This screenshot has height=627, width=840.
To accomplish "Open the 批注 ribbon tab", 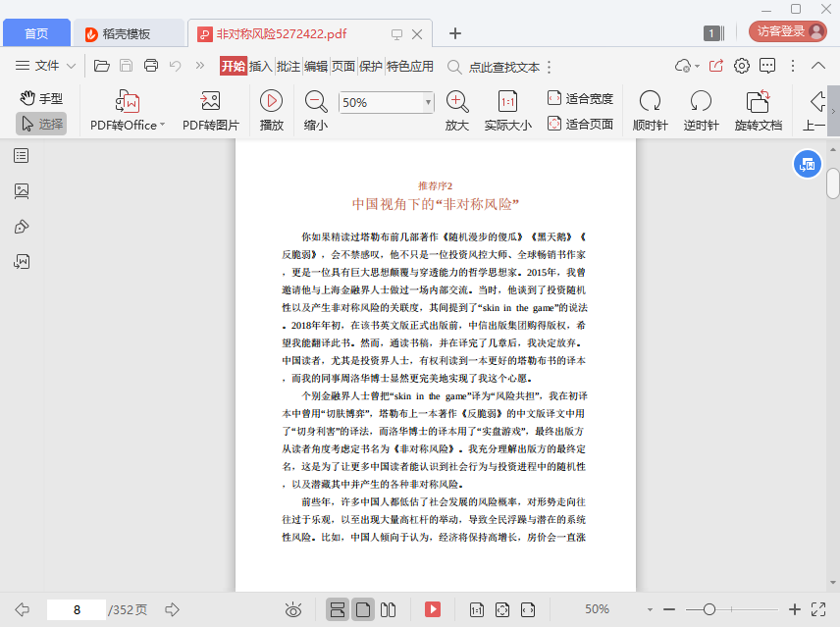I will 289,67.
